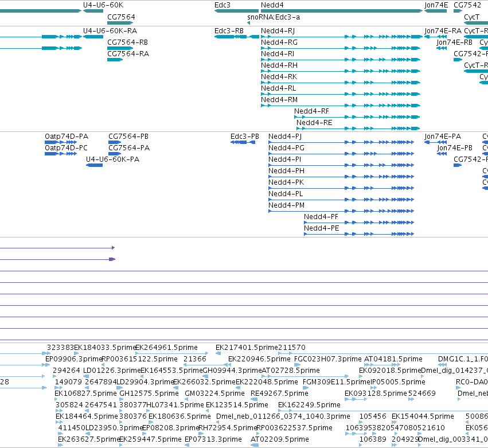The width and height of the screenshot is (488, 448).
Task: Select transcript Nedd4-RG
Action: (341, 48)
